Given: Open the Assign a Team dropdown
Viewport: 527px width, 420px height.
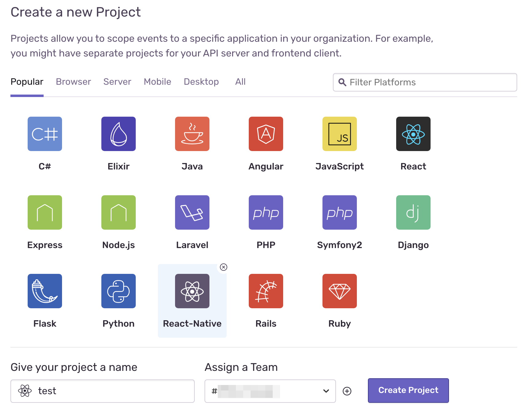Looking at the screenshot, I should pos(270,391).
